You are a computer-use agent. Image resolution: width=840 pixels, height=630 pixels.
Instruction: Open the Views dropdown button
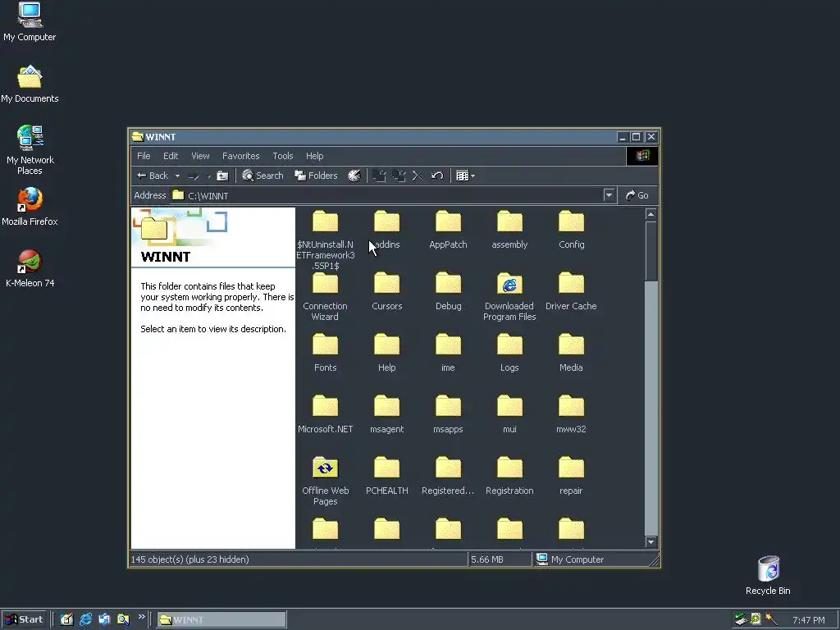(x=465, y=176)
